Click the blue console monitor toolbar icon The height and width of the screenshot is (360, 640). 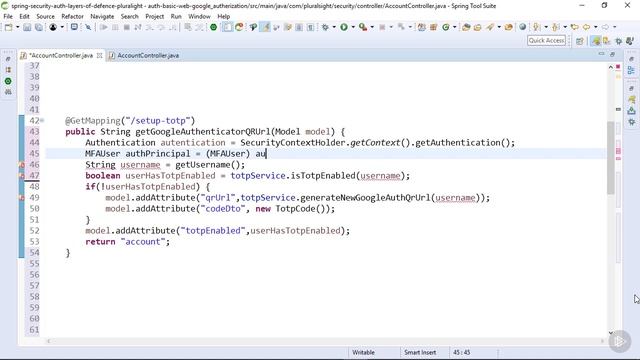point(74,27)
